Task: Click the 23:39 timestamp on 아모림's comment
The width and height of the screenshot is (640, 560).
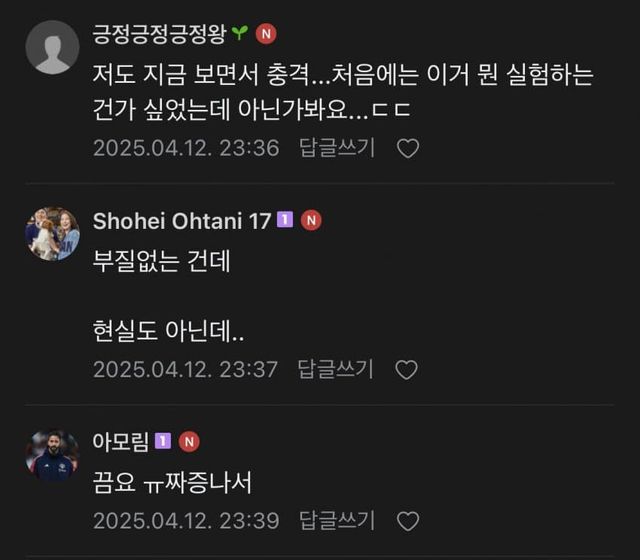Action: (x=186, y=521)
